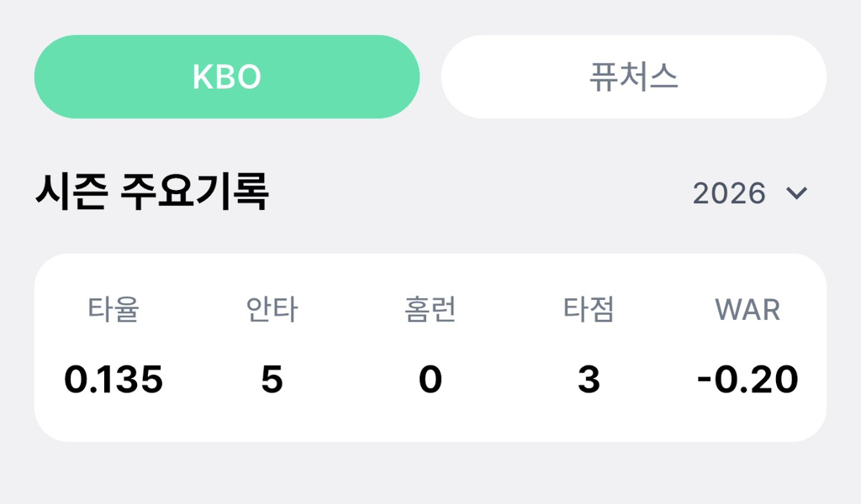
Task: Click the chevron arrow beside 2026
Action: pyautogui.click(x=796, y=193)
